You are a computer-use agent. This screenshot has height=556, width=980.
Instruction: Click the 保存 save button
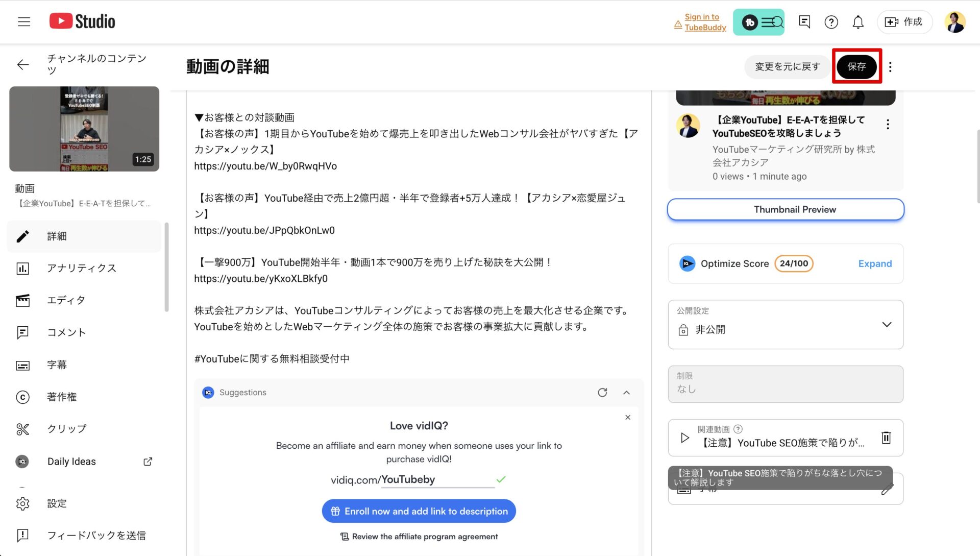pos(856,66)
